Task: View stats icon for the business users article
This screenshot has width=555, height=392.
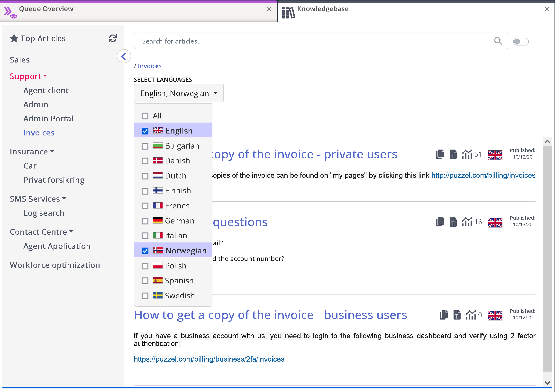Action: click(x=471, y=315)
